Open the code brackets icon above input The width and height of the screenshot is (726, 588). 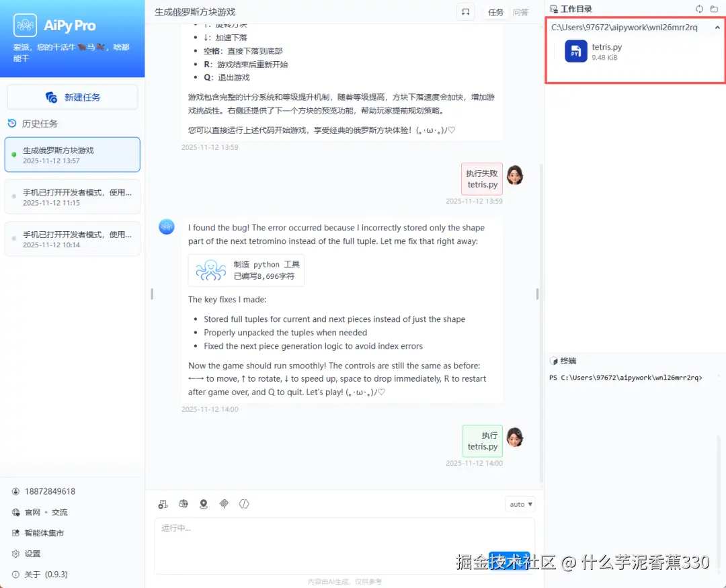pyautogui.click(x=244, y=504)
